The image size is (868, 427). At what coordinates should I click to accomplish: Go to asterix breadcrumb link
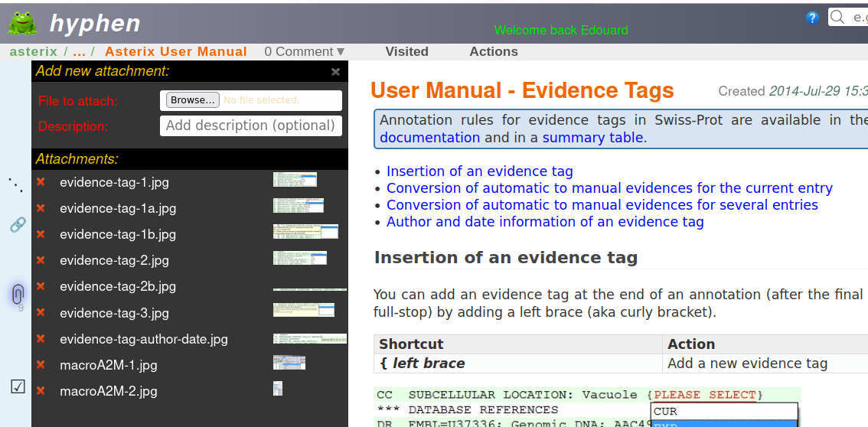pyautogui.click(x=33, y=51)
